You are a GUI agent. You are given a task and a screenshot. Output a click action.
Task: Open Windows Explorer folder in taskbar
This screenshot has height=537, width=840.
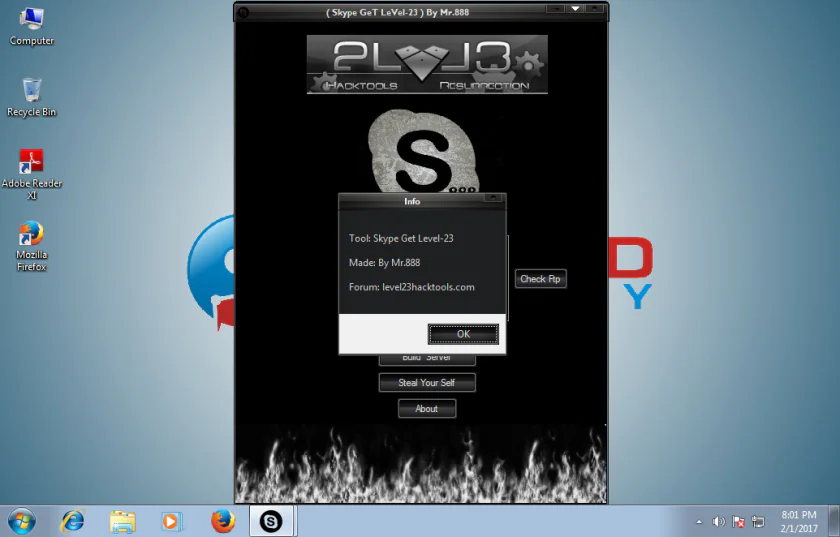(123, 521)
